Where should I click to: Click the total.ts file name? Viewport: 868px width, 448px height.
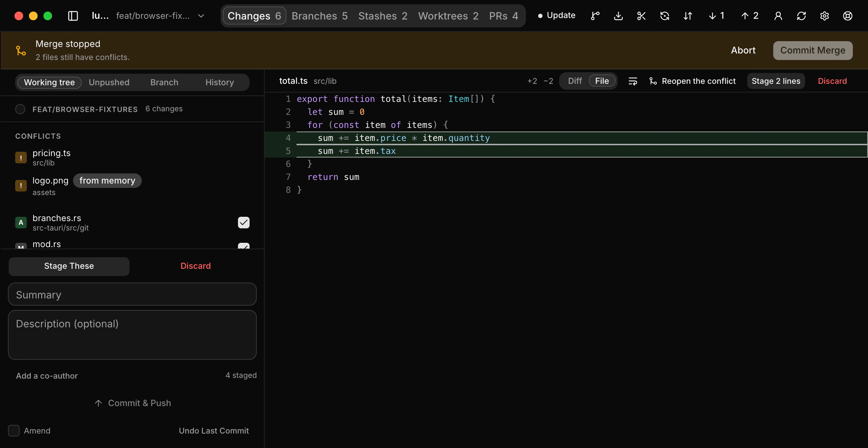point(293,81)
